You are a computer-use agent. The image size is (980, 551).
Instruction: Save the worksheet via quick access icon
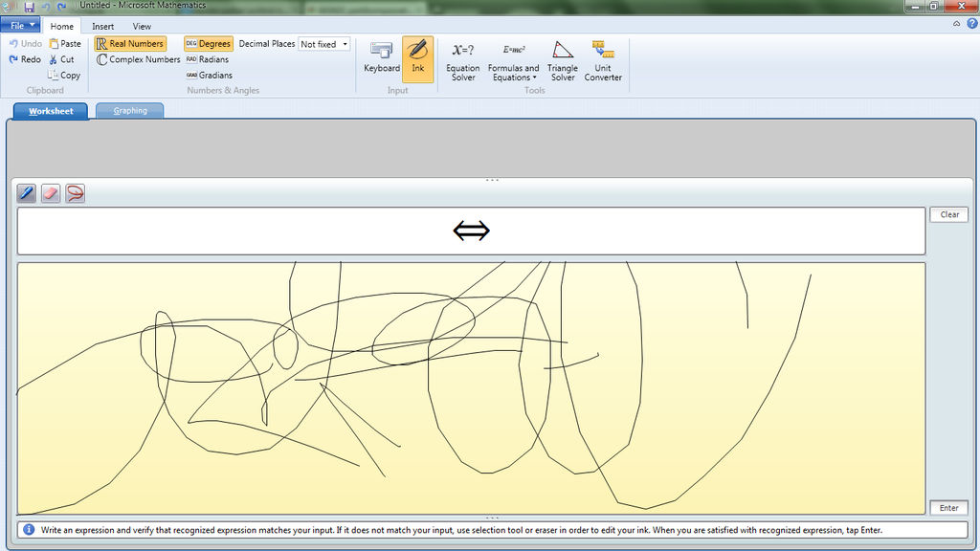(x=29, y=7)
